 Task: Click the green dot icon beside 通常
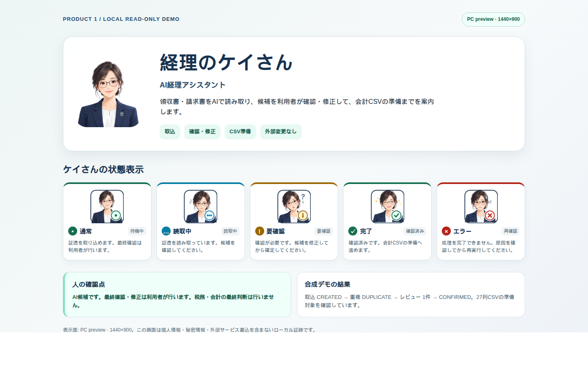point(73,231)
